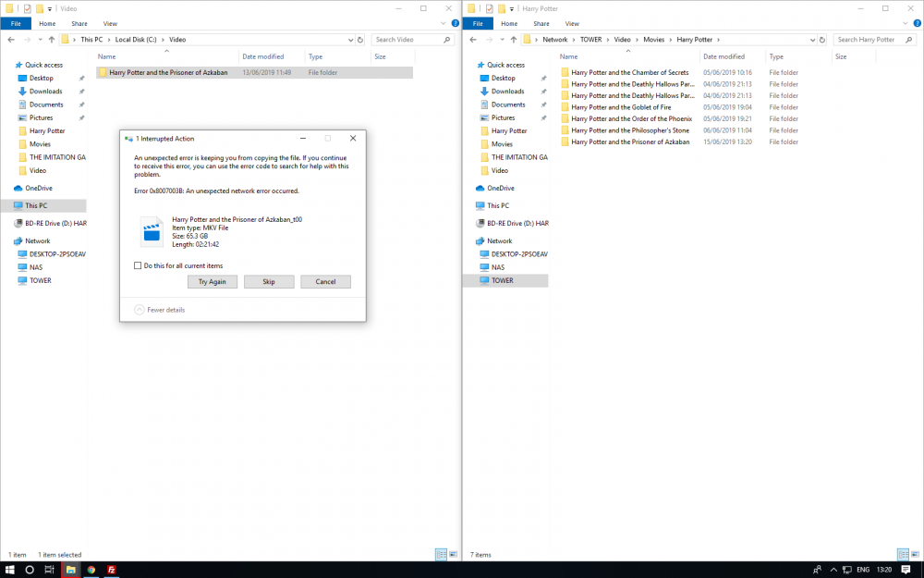Select the Order of the Phoenix folder
The height and width of the screenshot is (578, 924).
coord(631,118)
